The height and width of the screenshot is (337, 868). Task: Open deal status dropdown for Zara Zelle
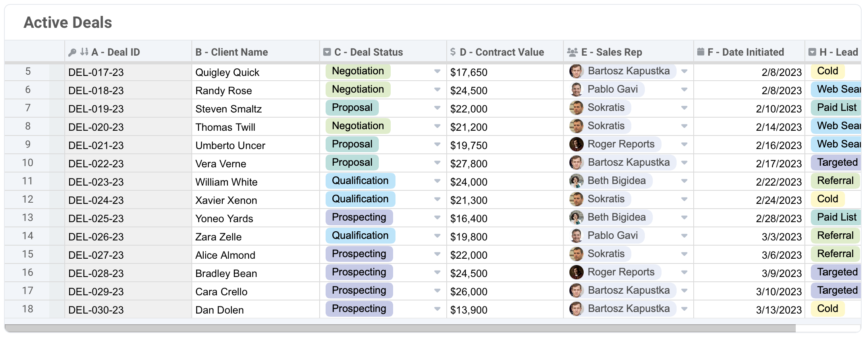click(437, 236)
